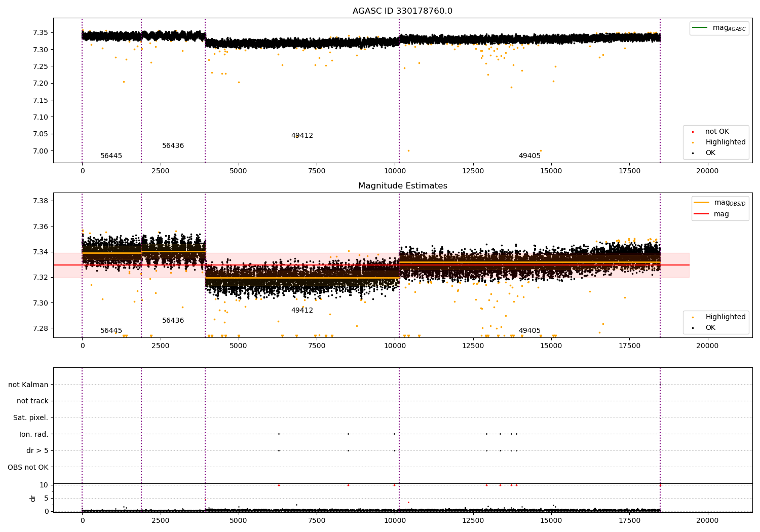Click y-axis tick 7.35 in the top plot

tap(41, 33)
